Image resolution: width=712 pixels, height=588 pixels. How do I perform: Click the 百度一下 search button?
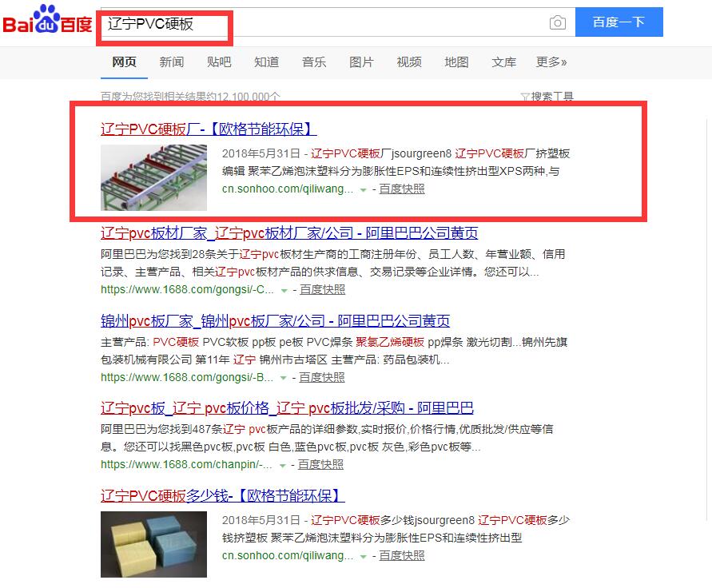click(x=619, y=22)
